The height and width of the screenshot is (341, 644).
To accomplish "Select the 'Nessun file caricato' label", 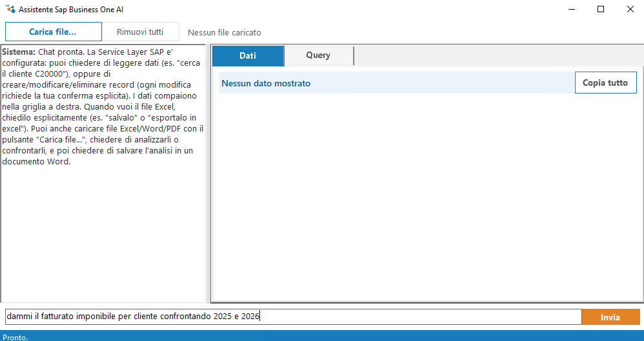I will coord(225,32).
